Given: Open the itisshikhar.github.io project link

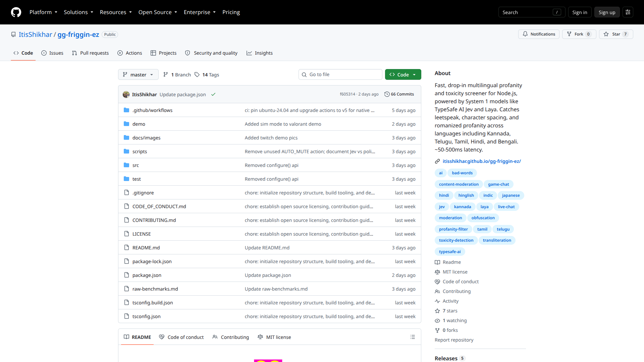Looking at the screenshot, I should click(481, 161).
